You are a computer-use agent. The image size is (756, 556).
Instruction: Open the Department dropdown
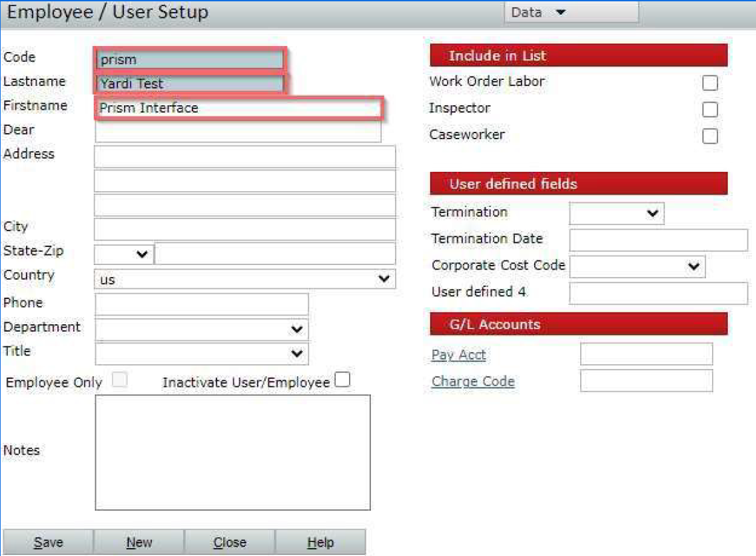coord(202,329)
